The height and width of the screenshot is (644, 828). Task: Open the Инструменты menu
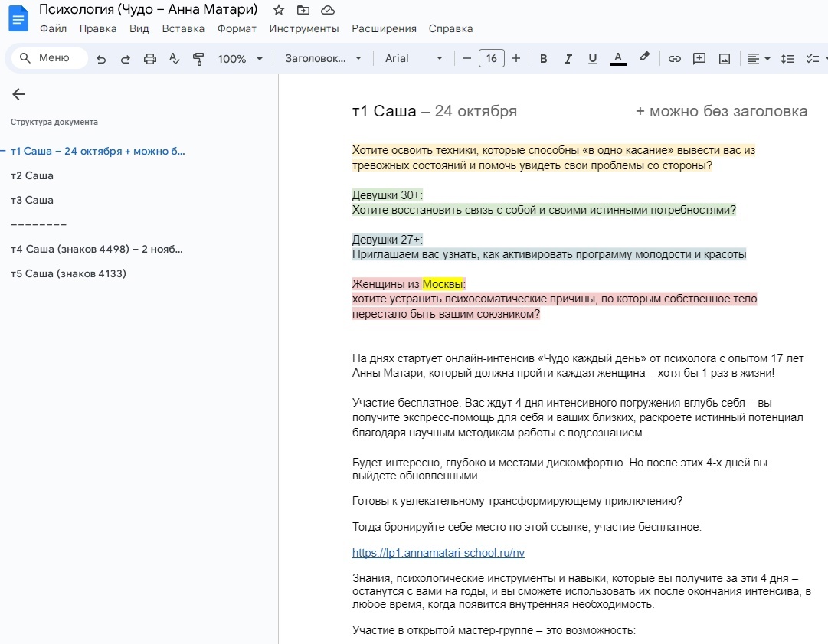[303, 28]
